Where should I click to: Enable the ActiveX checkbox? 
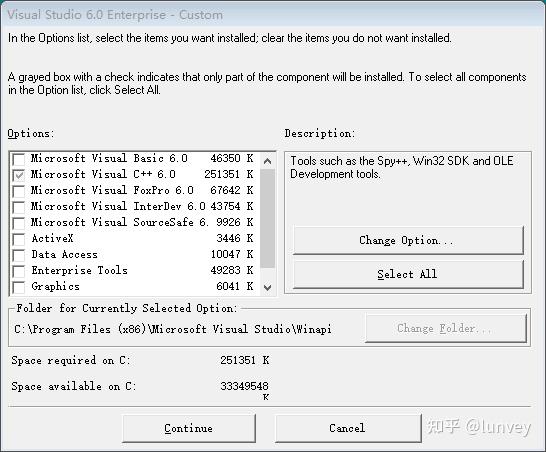[18, 239]
